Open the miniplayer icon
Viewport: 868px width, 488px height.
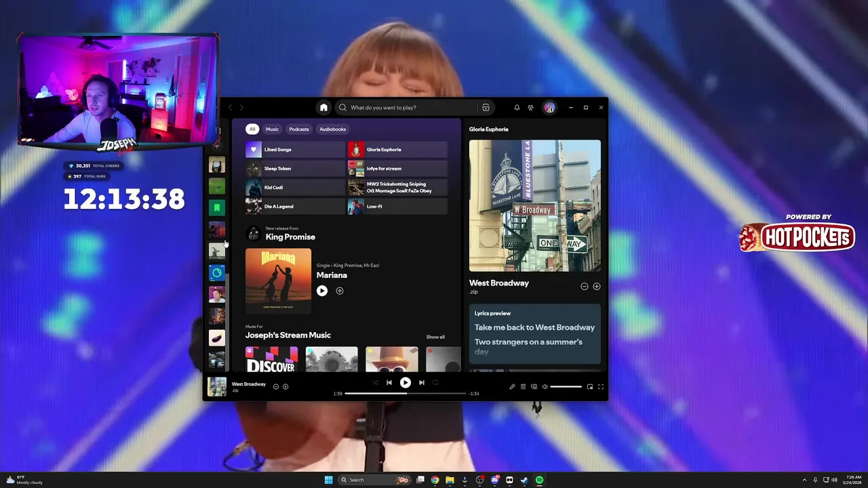(590, 386)
